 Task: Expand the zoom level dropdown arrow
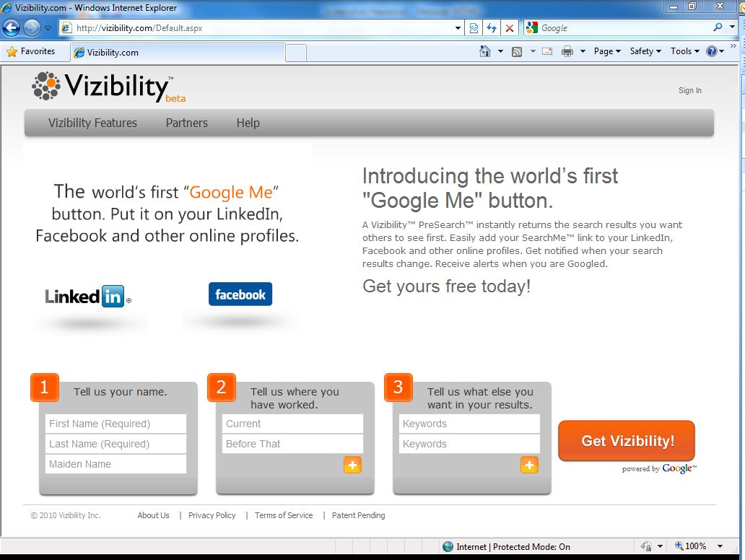[x=720, y=546]
